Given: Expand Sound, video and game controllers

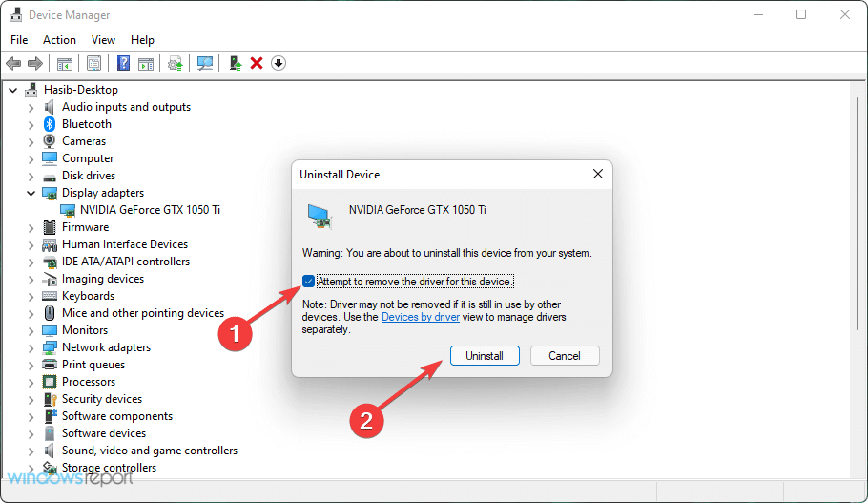Looking at the screenshot, I should point(31,451).
